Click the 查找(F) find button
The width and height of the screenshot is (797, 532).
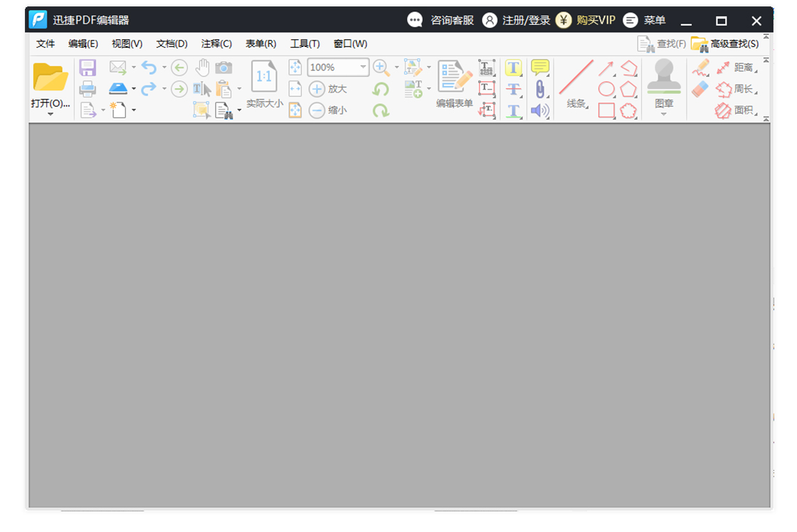[x=661, y=44]
